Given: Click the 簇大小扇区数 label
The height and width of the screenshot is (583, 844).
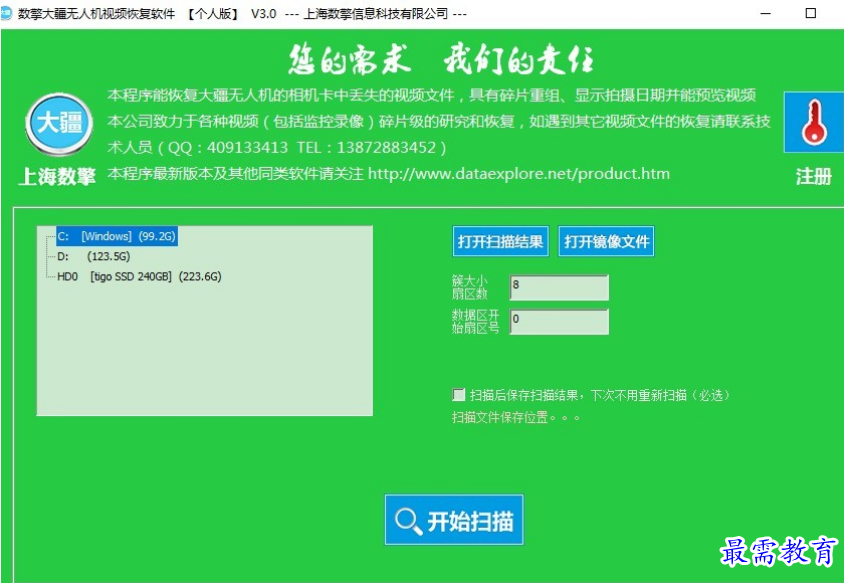Looking at the screenshot, I should [470, 287].
